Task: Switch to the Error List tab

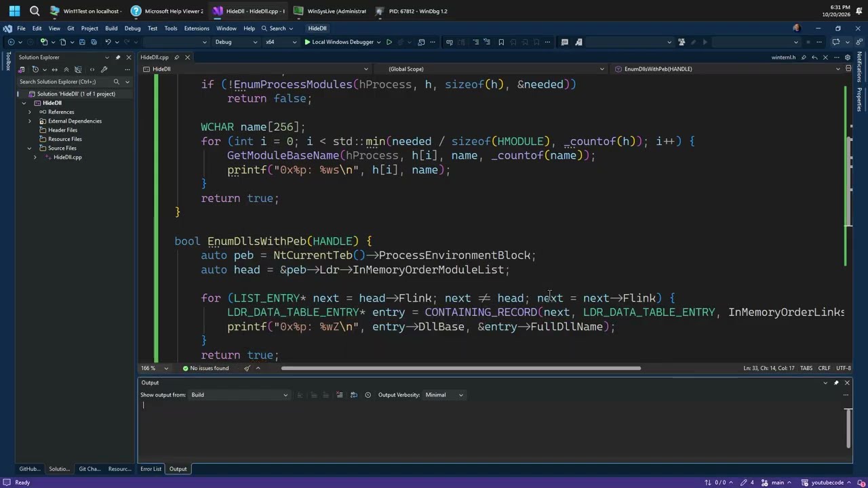Action: tap(151, 469)
